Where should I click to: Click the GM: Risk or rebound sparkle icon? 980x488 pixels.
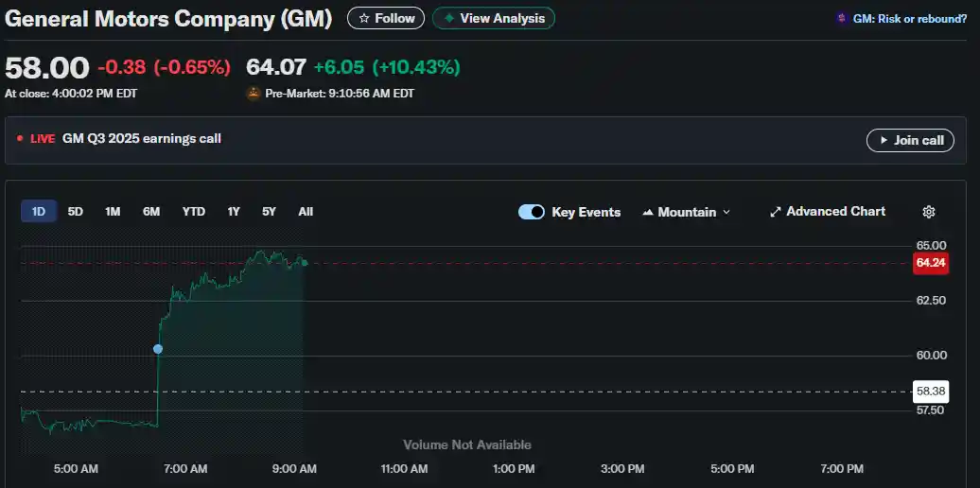coord(842,18)
